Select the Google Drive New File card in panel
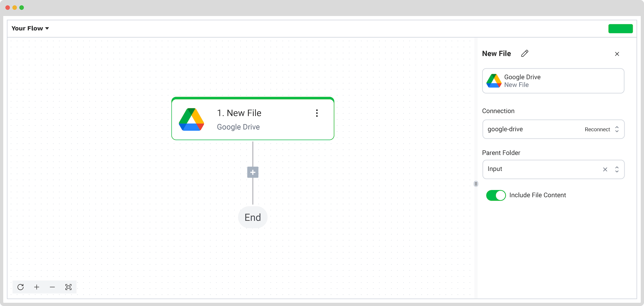Viewport: 644px width, 306px height. pyautogui.click(x=553, y=81)
